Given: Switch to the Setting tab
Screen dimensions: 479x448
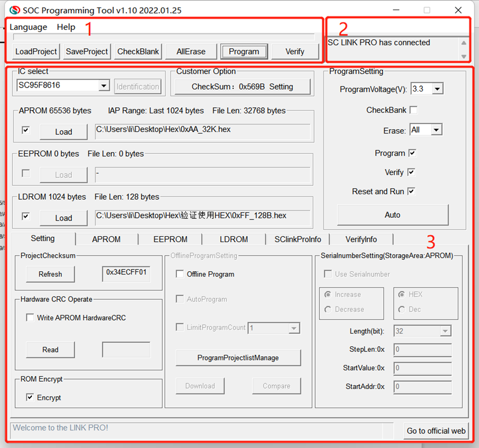Looking at the screenshot, I should [43, 239].
